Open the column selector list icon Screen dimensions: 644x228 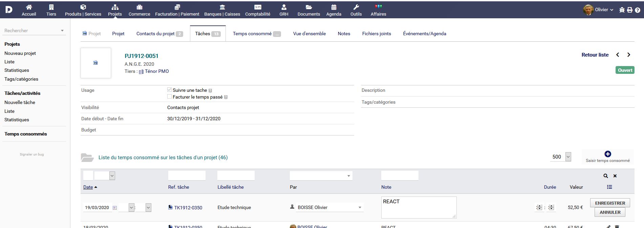(609, 187)
